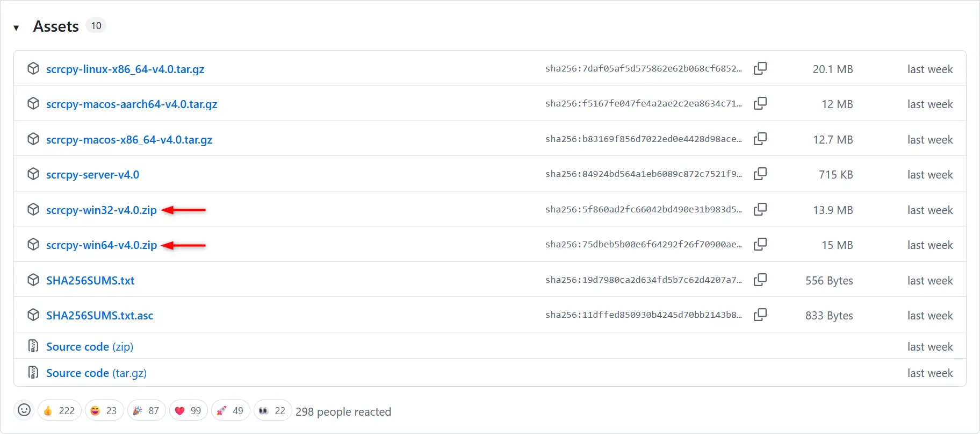Copy sha256 for scrcpy-macos-aarch64 asset
The image size is (980, 434).
[x=760, y=103]
